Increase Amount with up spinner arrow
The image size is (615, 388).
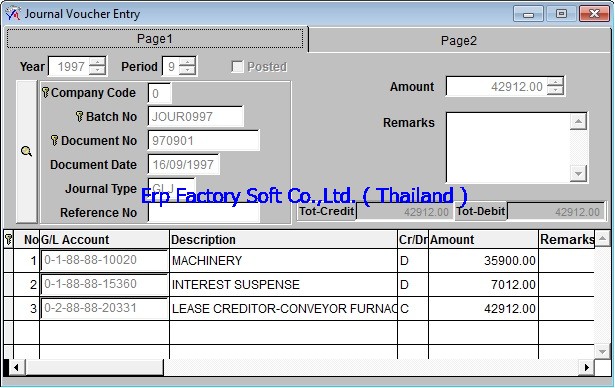[x=555, y=81]
